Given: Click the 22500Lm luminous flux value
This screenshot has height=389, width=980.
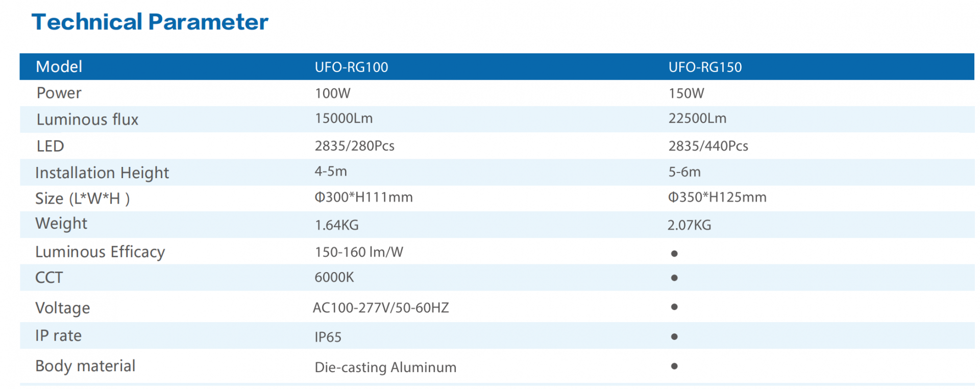Looking at the screenshot, I should [x=697, y=118].
